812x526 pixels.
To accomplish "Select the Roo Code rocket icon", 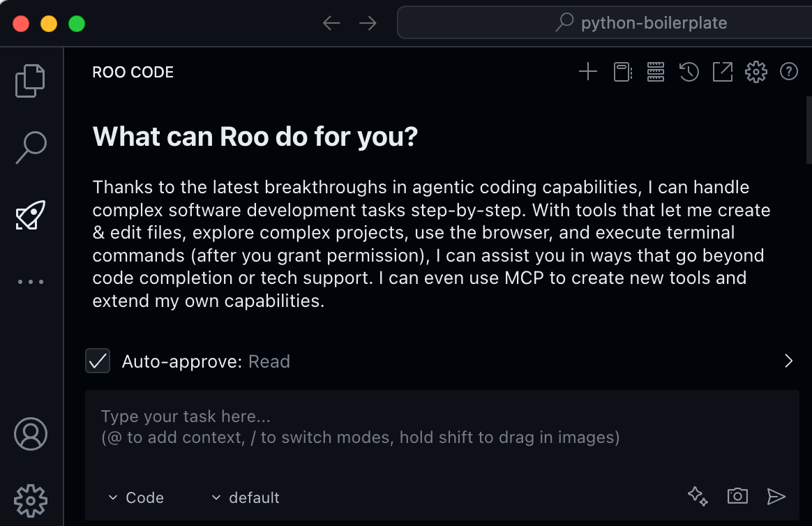I will pos(31,215).
